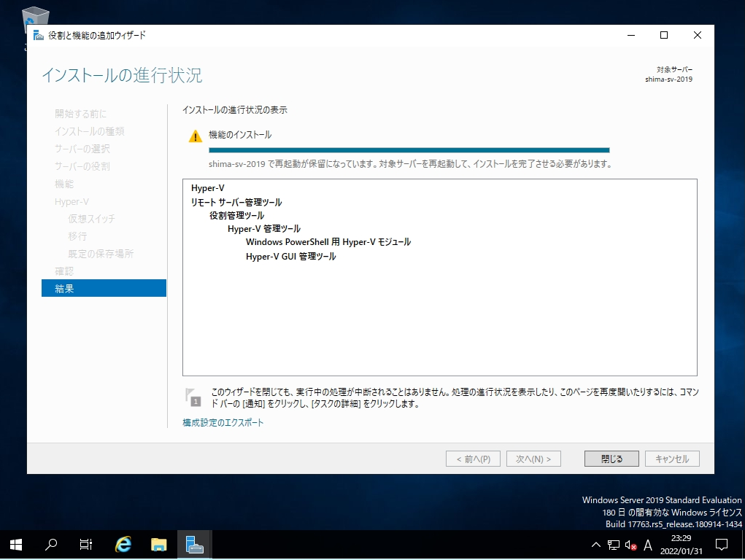
Task: Click the wizard title bar icon
Action: click(39, 35)
